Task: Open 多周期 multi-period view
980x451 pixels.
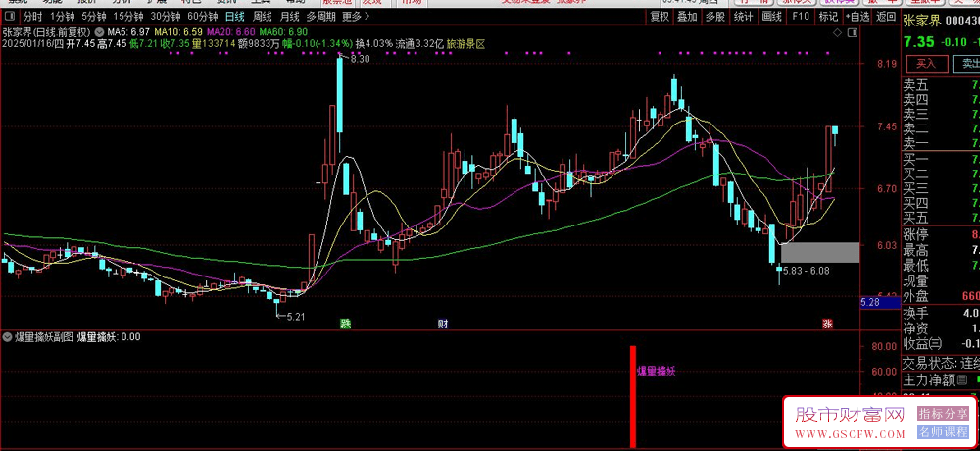Action: point(321,17)
